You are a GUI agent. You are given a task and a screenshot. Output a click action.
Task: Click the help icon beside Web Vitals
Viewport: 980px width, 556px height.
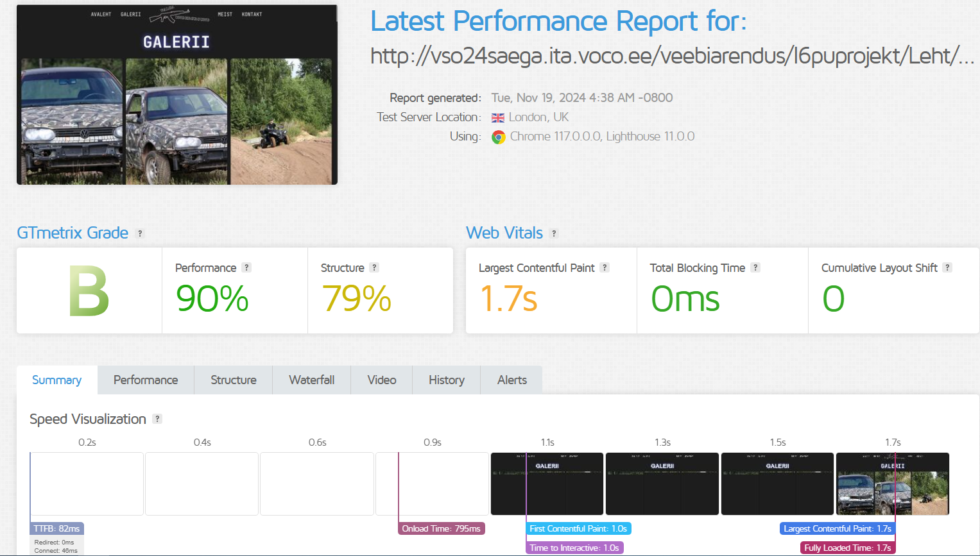pos(554,233)
